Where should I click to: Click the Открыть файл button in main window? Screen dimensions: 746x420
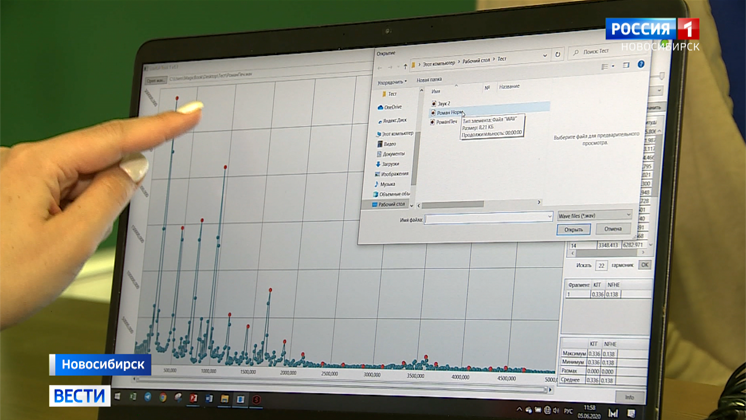[156, 81]
